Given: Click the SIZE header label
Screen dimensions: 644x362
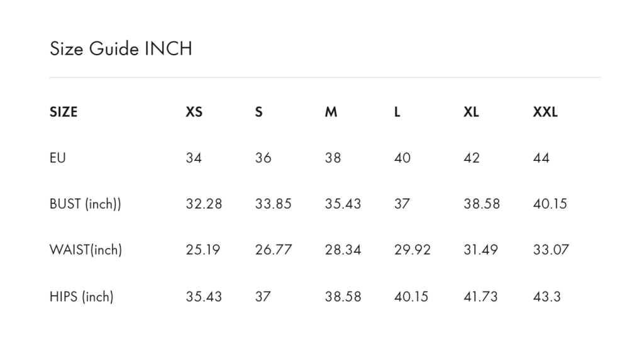Looking at the screenshot, I should tap(64, 112).
